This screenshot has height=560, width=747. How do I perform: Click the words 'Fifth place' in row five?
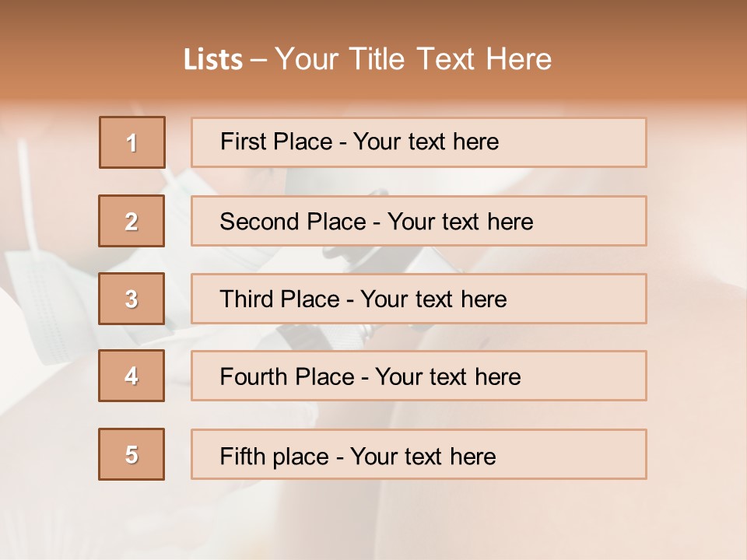(275, 457)
